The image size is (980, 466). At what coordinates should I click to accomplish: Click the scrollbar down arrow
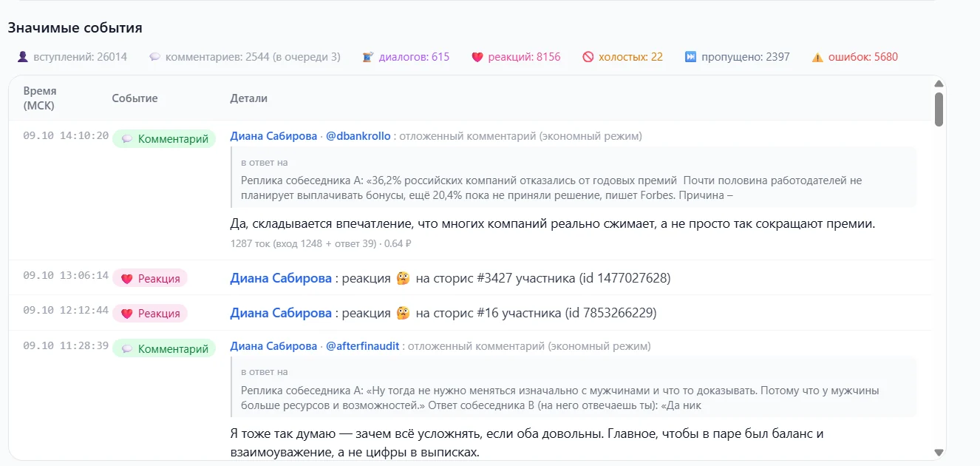(x=939, y=452)
